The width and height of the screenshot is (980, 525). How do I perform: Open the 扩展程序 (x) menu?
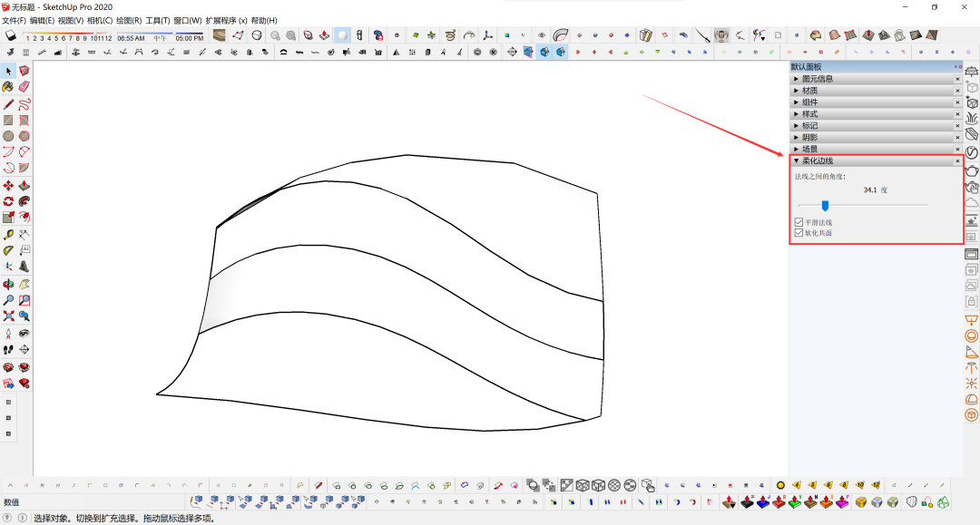(226, 20)
